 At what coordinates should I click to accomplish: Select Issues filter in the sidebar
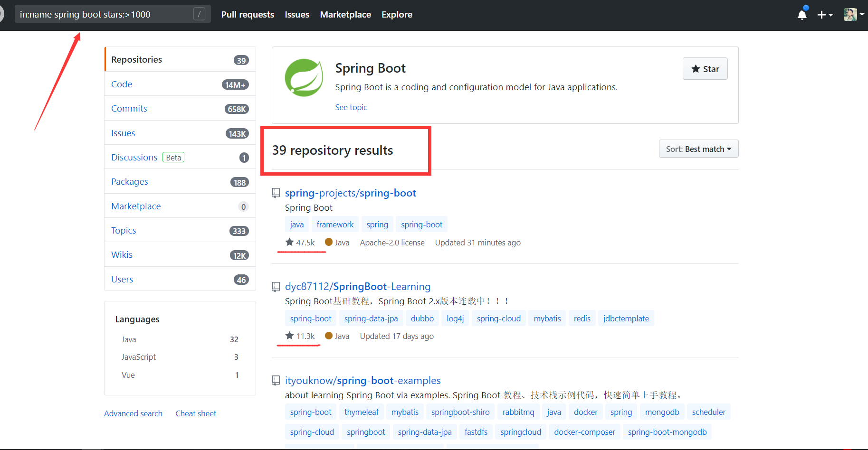180,133
